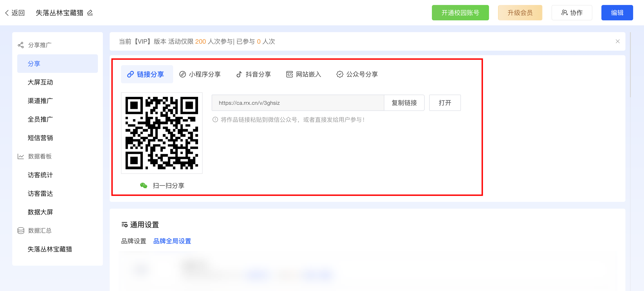644x291 pixels.
Task: Click the WeChat icon beside 扫一扫分享
Action: click(x=144, y=185)
